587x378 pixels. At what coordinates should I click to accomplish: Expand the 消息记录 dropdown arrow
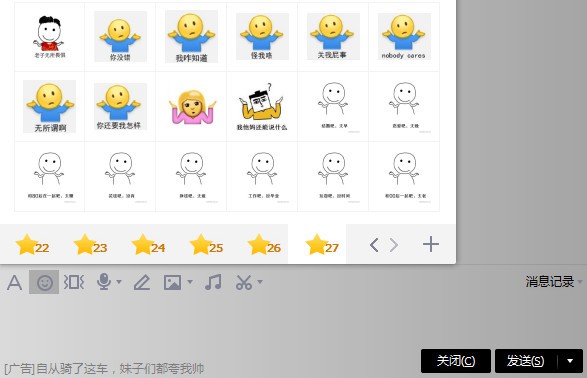click(x=580, y=281)
